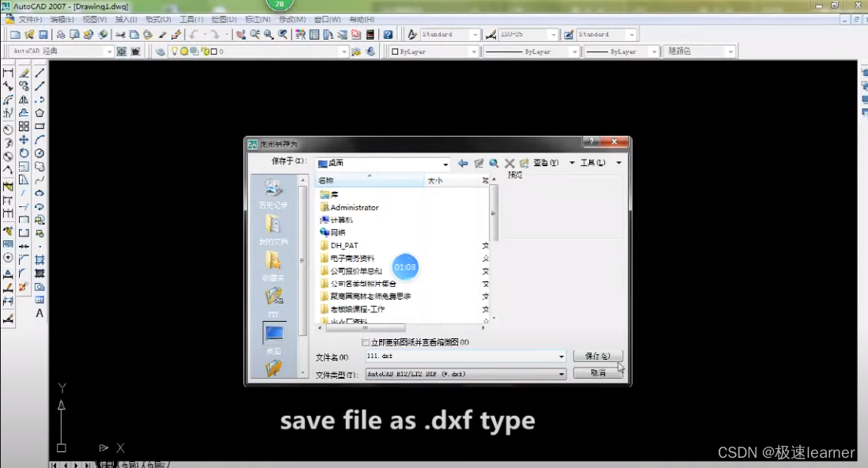This screenshot has height=468, width=868.
Task: Expand the 保存于 location dropdown
Action: (x=445, y=164)
